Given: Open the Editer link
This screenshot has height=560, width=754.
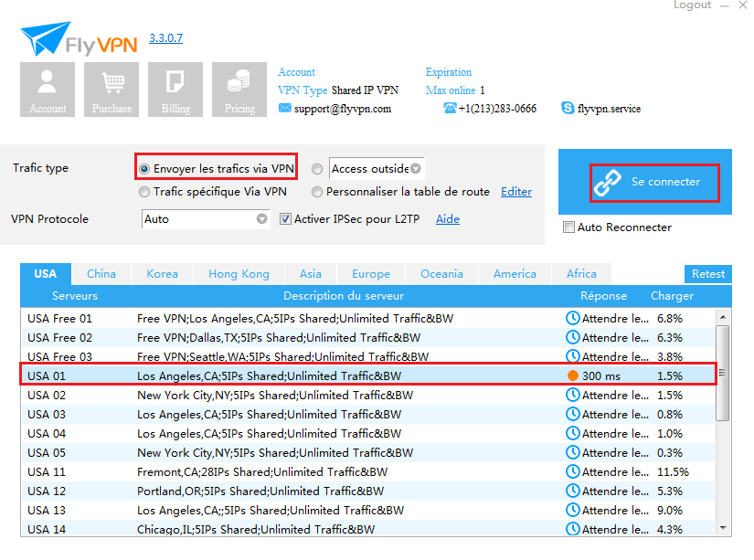Looking at the screenshot, I should click(516, 192).
